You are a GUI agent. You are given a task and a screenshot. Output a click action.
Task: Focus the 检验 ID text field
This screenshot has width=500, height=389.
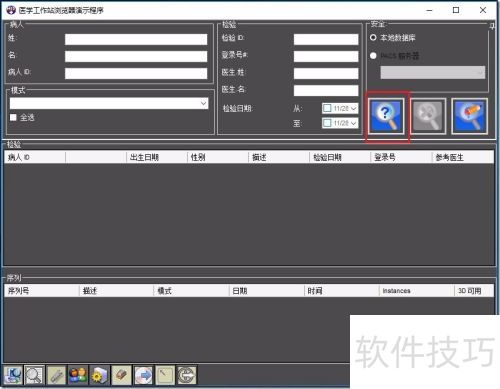pos(326,39)
